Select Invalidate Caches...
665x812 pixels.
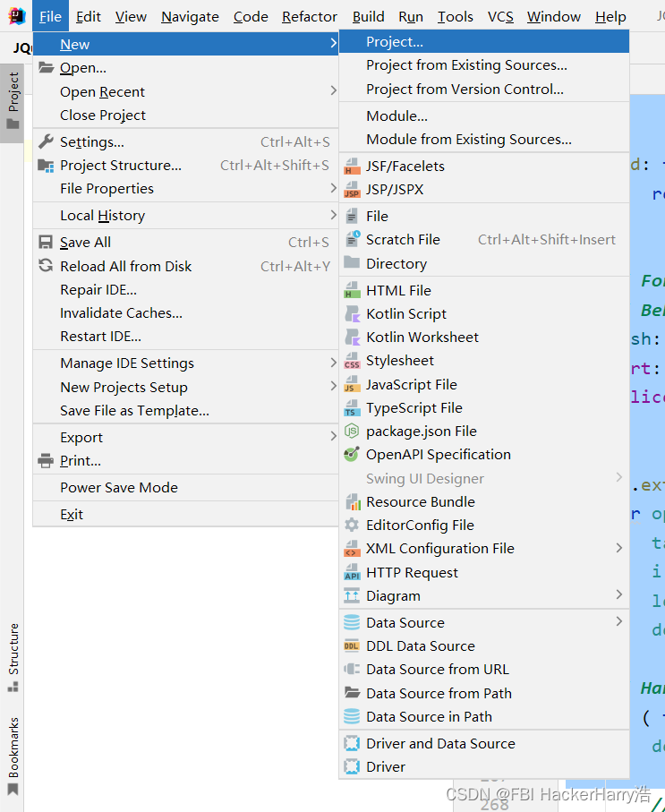click(x=185, y=312)
